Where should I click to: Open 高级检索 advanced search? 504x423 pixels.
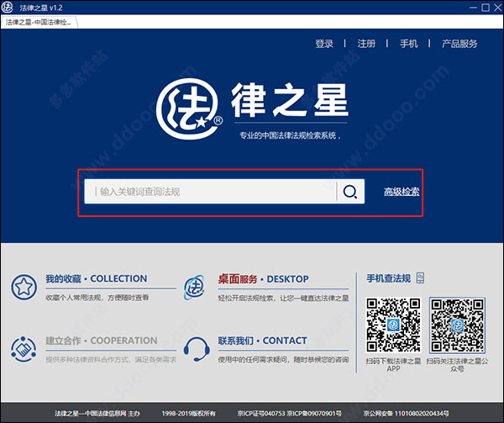(x=402, y=192)
